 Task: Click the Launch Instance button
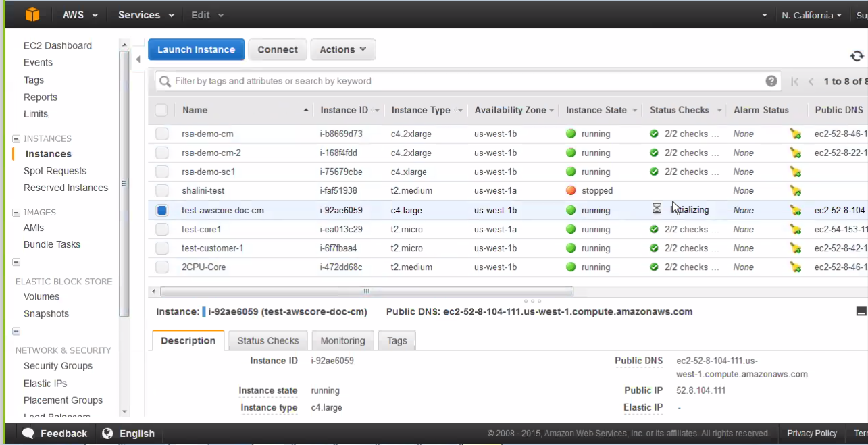point(196,49)
